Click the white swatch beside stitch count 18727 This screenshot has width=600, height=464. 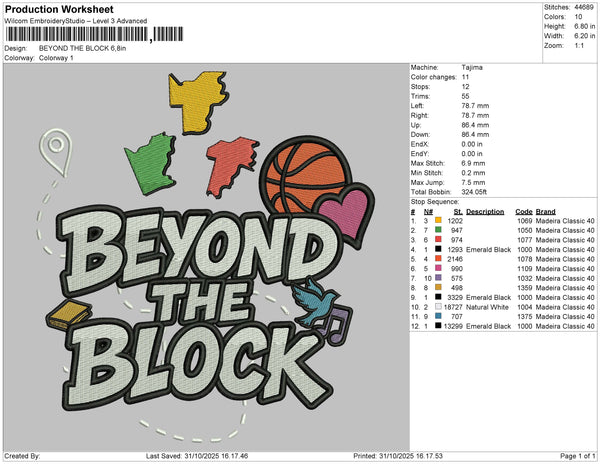pos(438,307)
